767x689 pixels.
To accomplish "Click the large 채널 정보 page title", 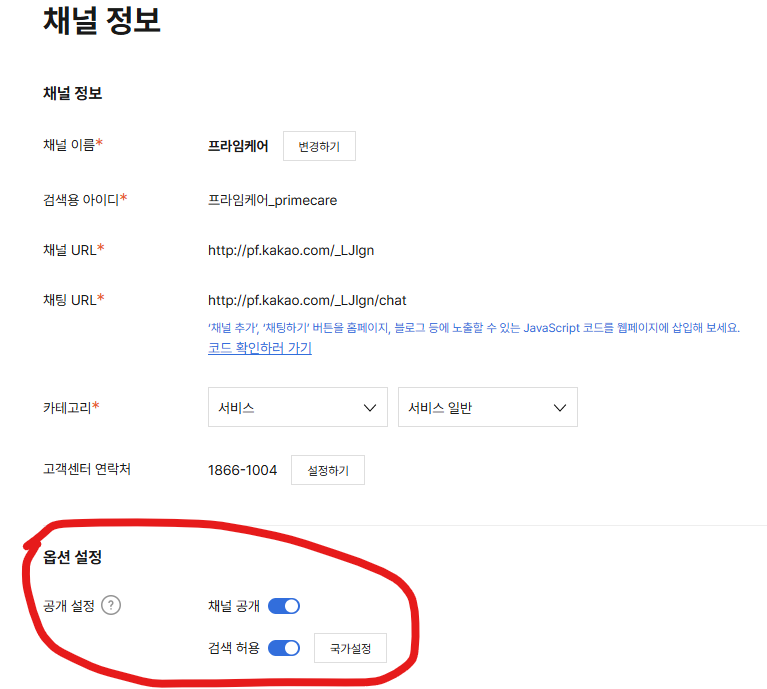I will pos(101,21).
